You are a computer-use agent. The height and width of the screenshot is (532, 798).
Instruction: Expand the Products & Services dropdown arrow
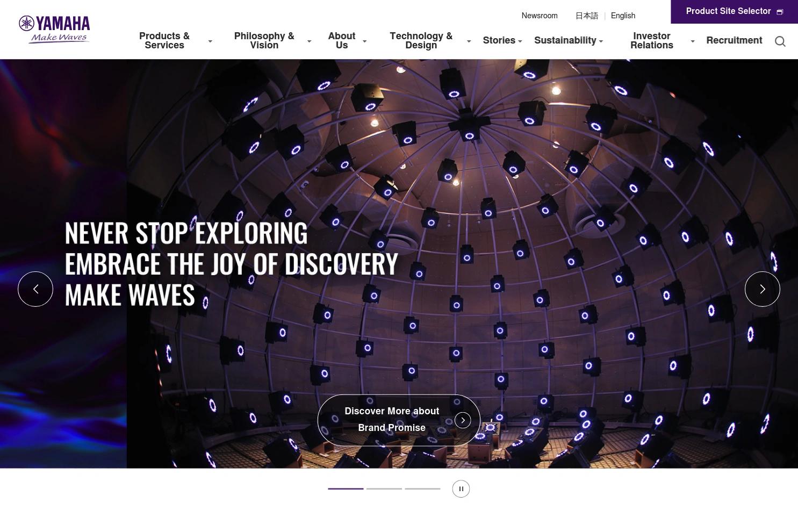[210, 41]
